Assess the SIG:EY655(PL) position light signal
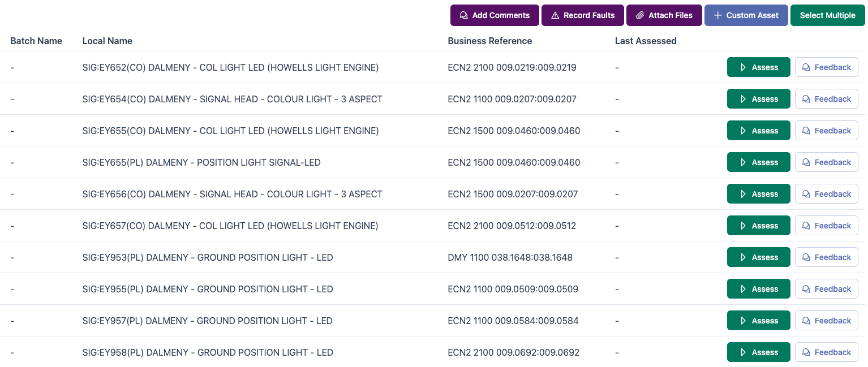Viewport: 868px width, 367px height. point(758,162)
